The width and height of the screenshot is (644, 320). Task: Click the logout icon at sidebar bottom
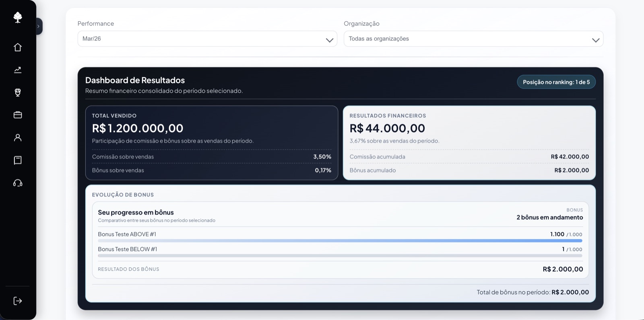point(18,301)
